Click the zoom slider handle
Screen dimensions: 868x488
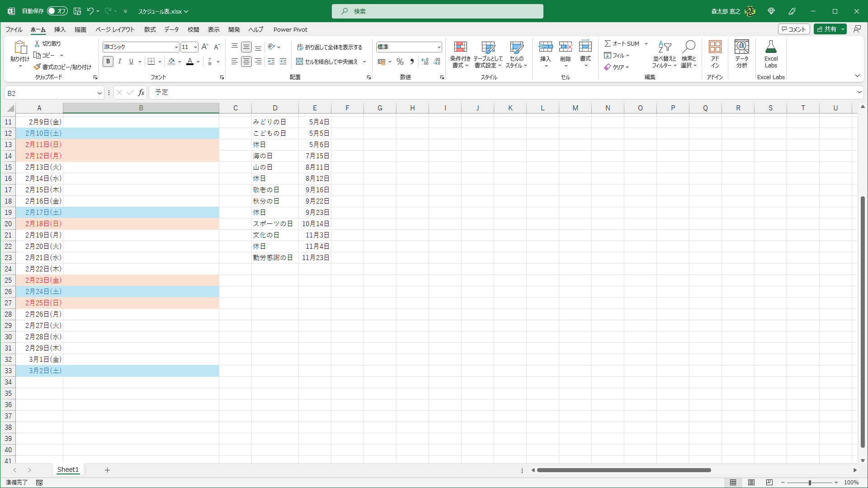click(810, 483)
